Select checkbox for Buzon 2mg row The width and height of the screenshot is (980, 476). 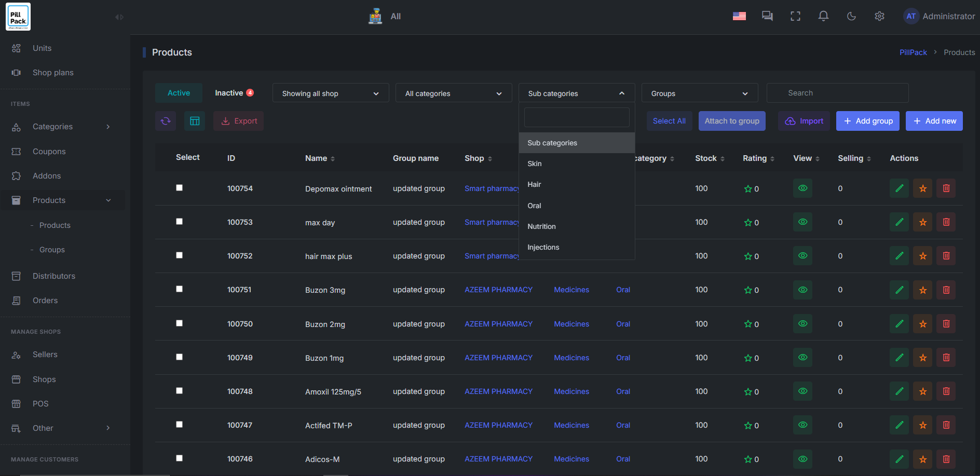click(179, 323)
